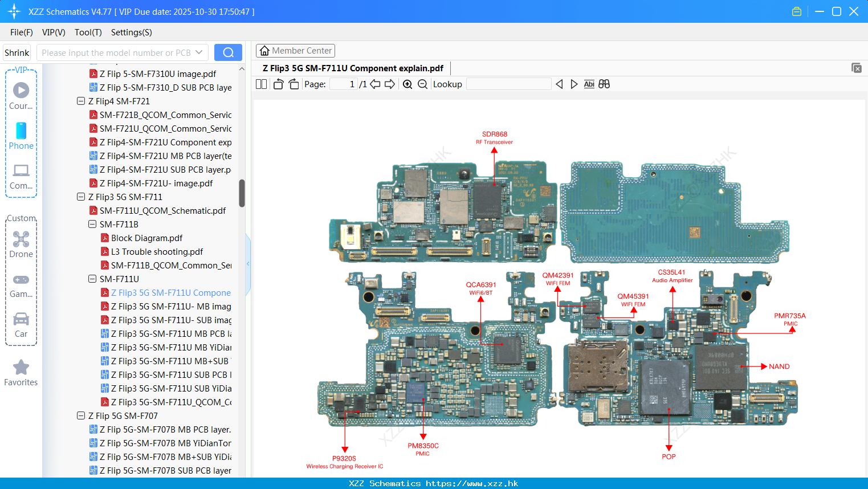Screen dimensions: 868x489
Task: Open Z Flip3 5G-SM-F711U SUB PCB file
Action: [x=166, y=375]
